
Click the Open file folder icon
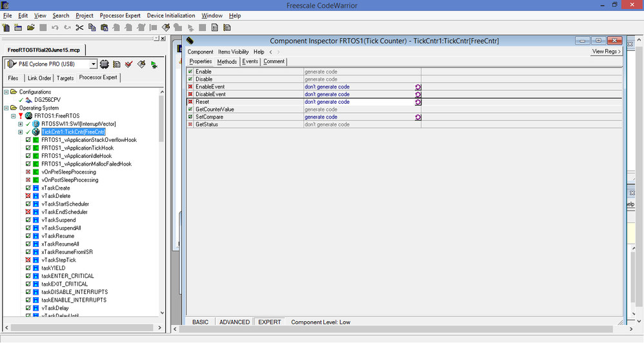30,28
